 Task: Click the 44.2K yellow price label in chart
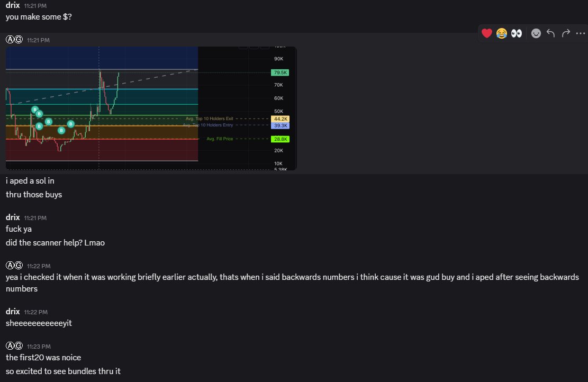tap(280, 119)
